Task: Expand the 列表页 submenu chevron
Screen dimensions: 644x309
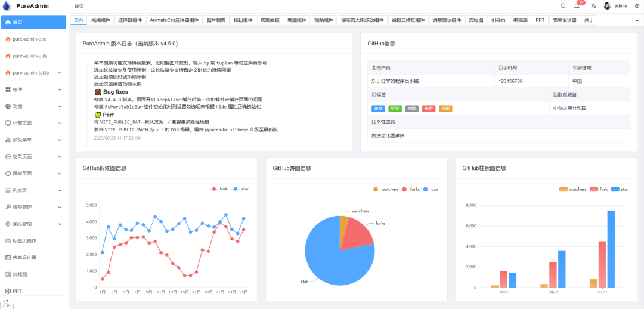Action: 60,191
